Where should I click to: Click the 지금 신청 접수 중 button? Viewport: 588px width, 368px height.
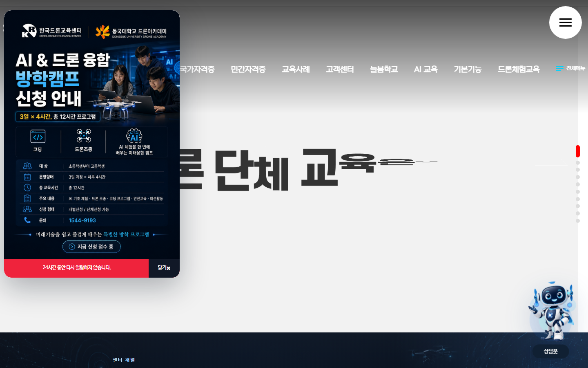[91, 247]
